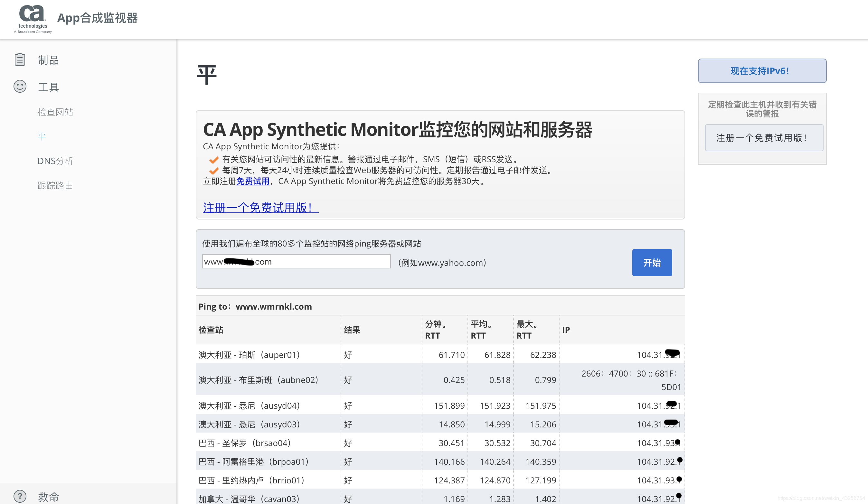The width and height of the screenshot is (868, 504).
Task: Click the 151.923 average RTT value
Action: [495, 406]
